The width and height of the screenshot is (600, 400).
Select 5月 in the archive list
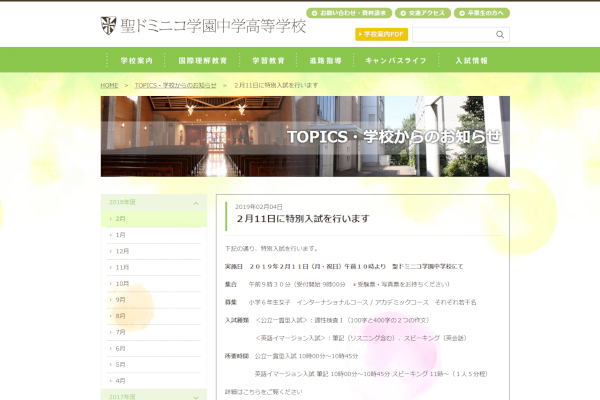[x=154, y=364]
